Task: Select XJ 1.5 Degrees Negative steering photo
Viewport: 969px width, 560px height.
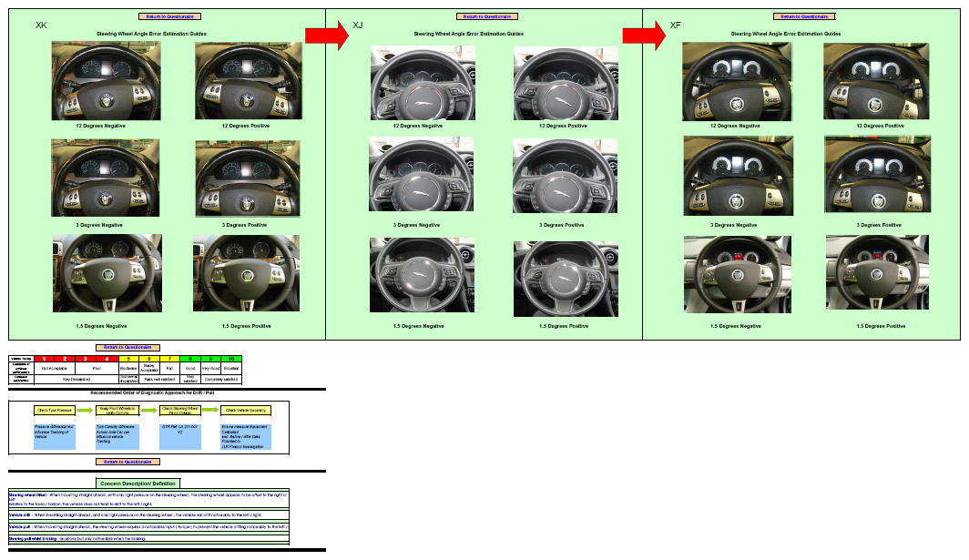Action: click(x=422, y=275)
